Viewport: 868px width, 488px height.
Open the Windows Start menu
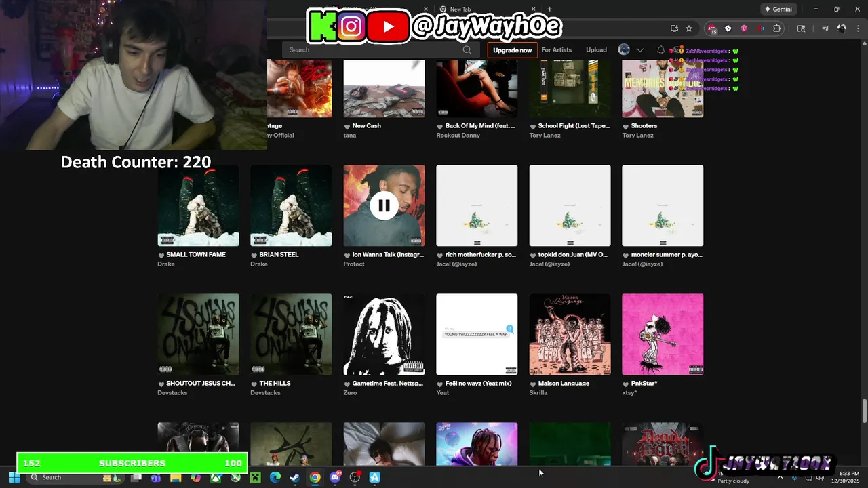pos(14,478)
